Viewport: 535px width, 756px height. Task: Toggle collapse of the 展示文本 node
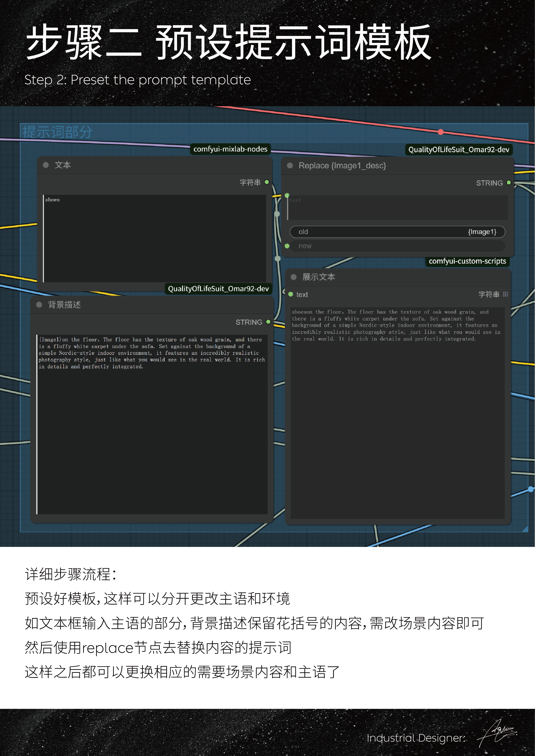[x=293, y=277]
